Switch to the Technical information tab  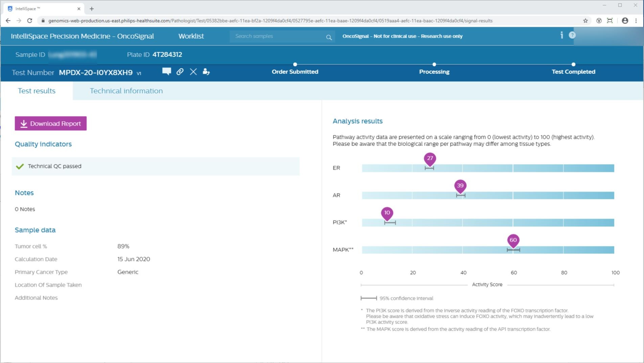coord(126,91)
